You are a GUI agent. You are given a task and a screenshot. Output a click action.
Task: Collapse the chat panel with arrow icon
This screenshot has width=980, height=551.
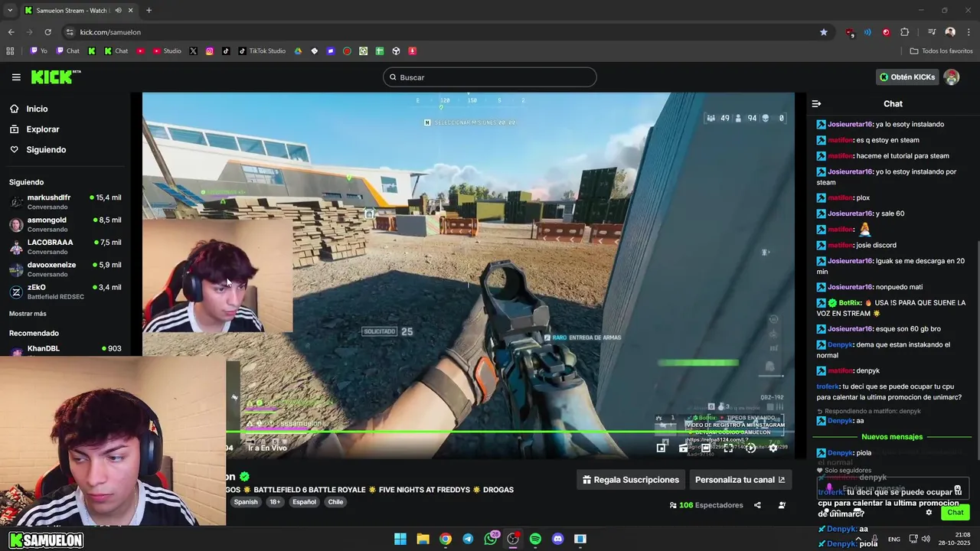[816, 103]
